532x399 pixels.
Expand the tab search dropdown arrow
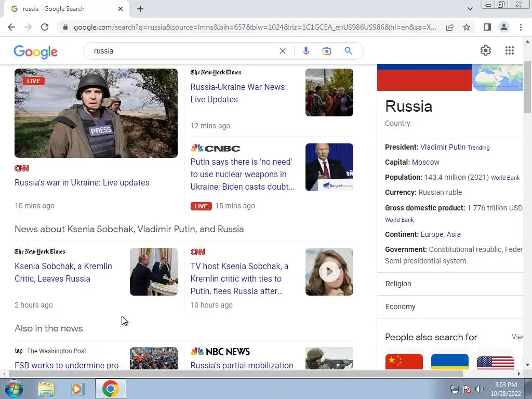pos(470,9)
